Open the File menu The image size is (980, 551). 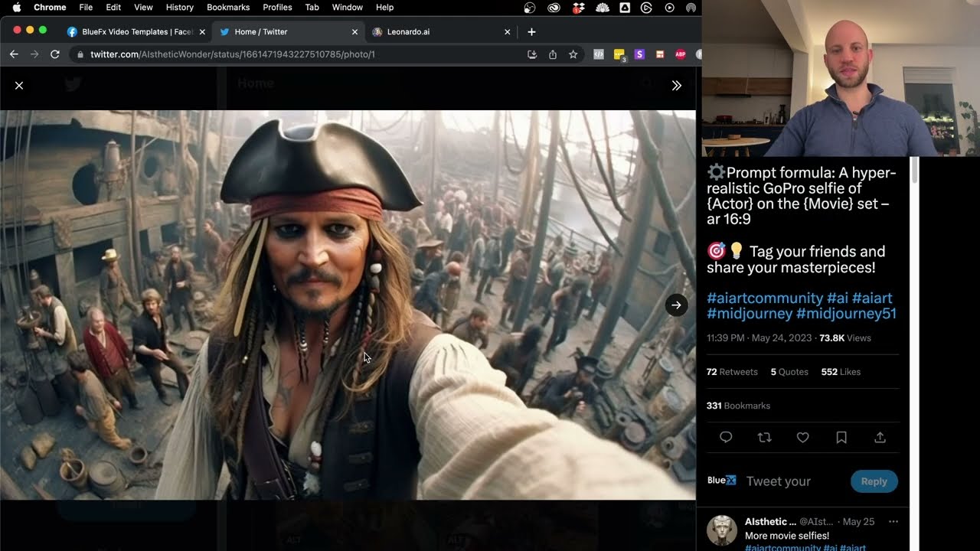[86, 8]
